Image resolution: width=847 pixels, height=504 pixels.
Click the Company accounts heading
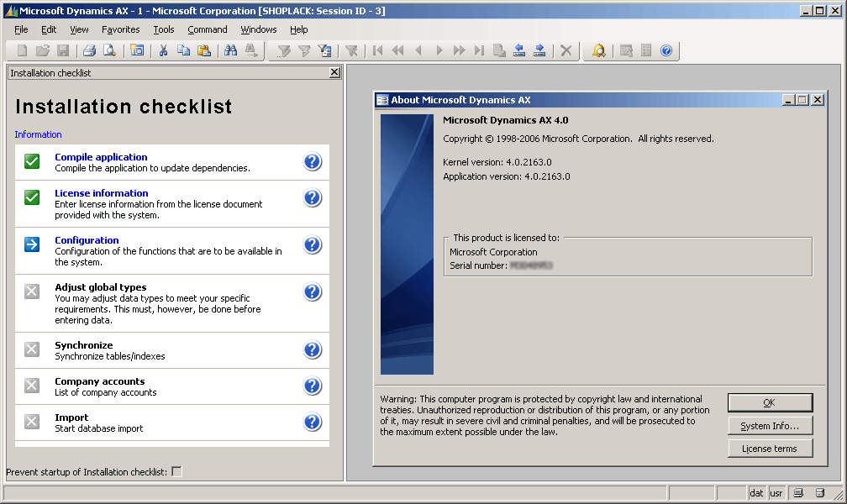point(100,381)
